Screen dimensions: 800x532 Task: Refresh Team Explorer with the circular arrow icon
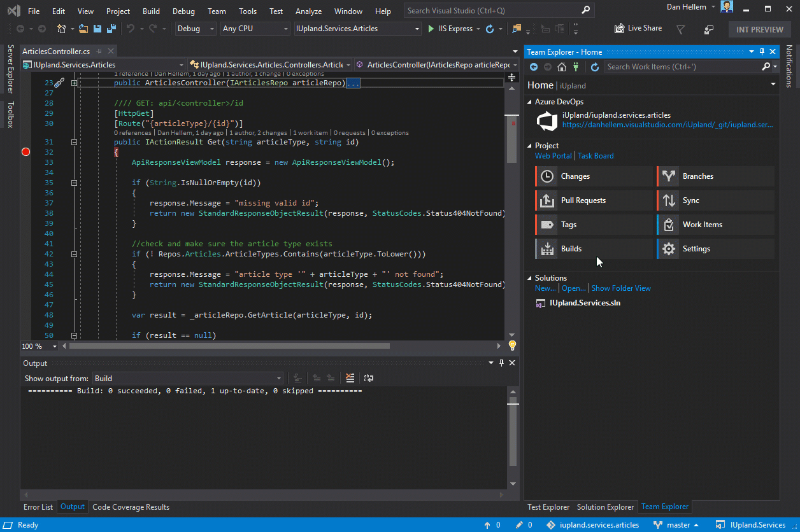point(594,66)
